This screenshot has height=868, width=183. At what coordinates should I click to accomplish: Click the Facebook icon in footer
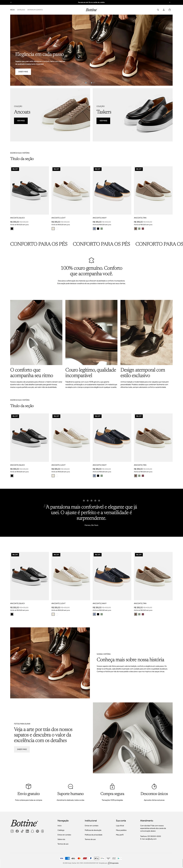(17, 831)
